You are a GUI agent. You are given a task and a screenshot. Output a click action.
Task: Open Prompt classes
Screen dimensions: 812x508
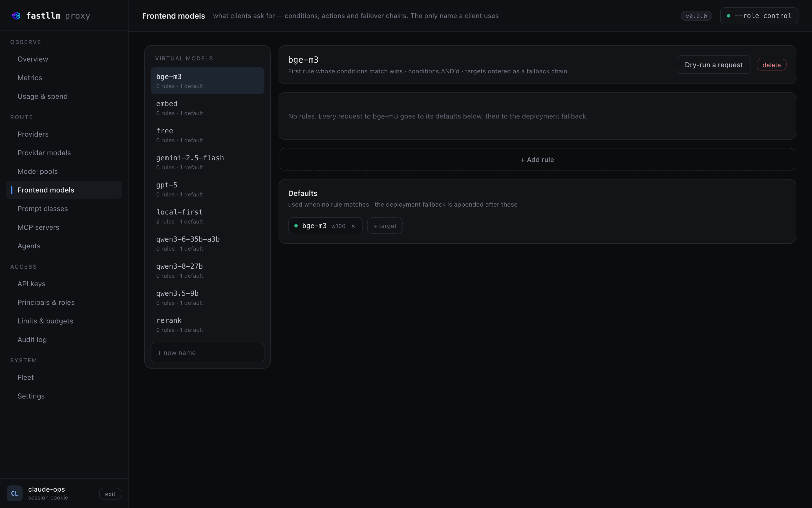point(64,209)
